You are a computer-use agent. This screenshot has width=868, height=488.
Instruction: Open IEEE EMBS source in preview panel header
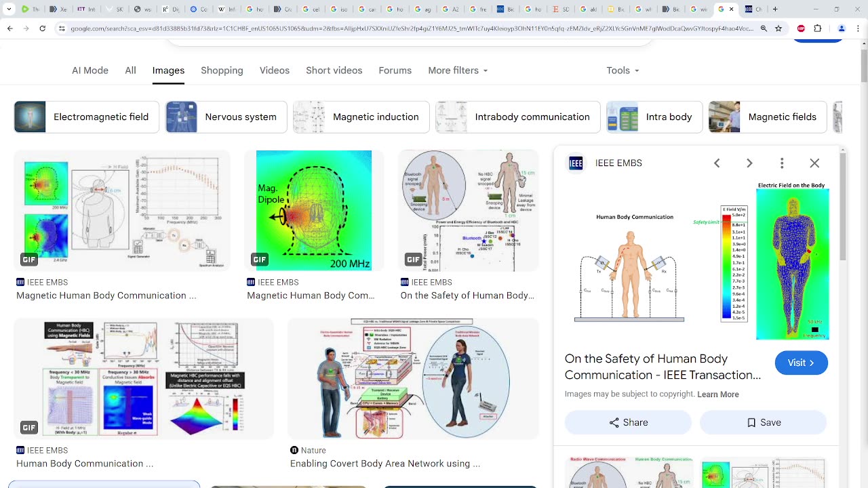point(618,163)
